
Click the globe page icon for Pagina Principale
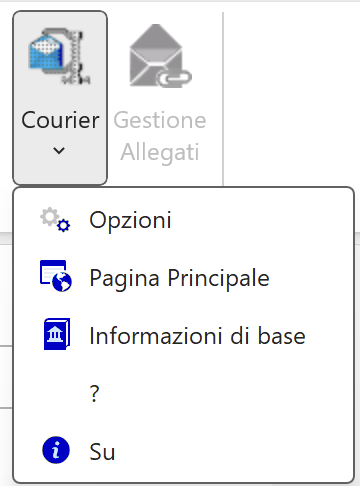coord(56,276)
